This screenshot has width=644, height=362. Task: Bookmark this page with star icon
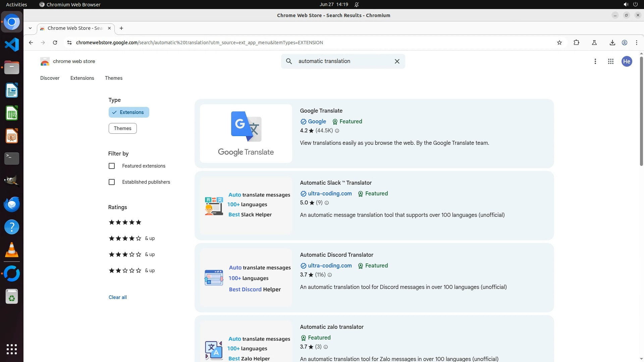[559, 43]
